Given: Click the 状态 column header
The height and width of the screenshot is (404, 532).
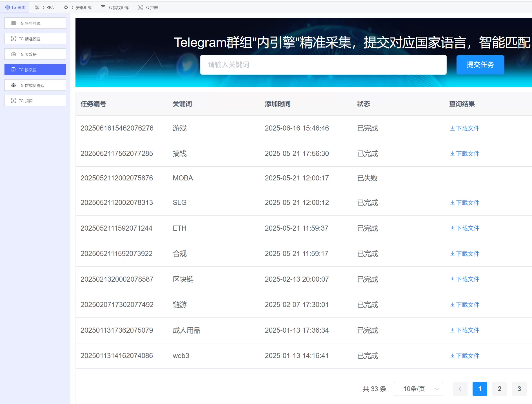Looking at the screenshot, I should pyautogui.click(x=363, y=104).
